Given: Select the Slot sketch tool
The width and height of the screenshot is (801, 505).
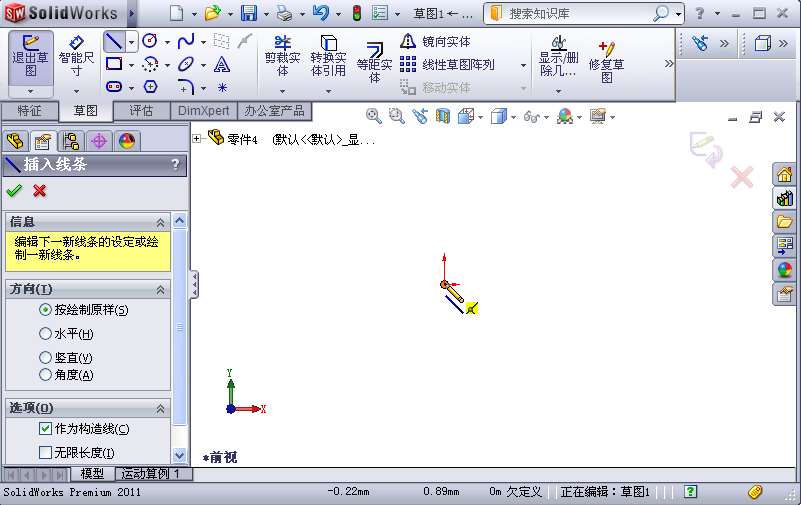Looking at the screenshot, I should [113, 87].
